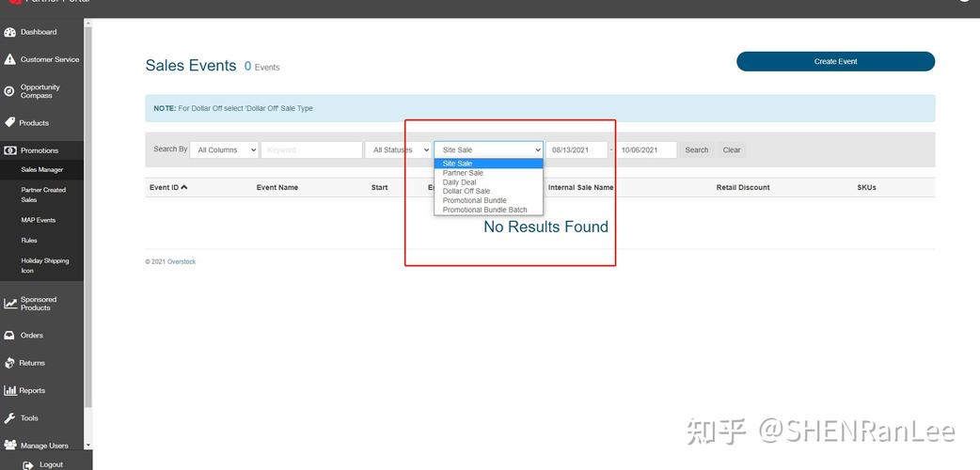Screen dimensions: 980x470
Task: Click the 10/06/2021 end date field
Action: [646, 150]
